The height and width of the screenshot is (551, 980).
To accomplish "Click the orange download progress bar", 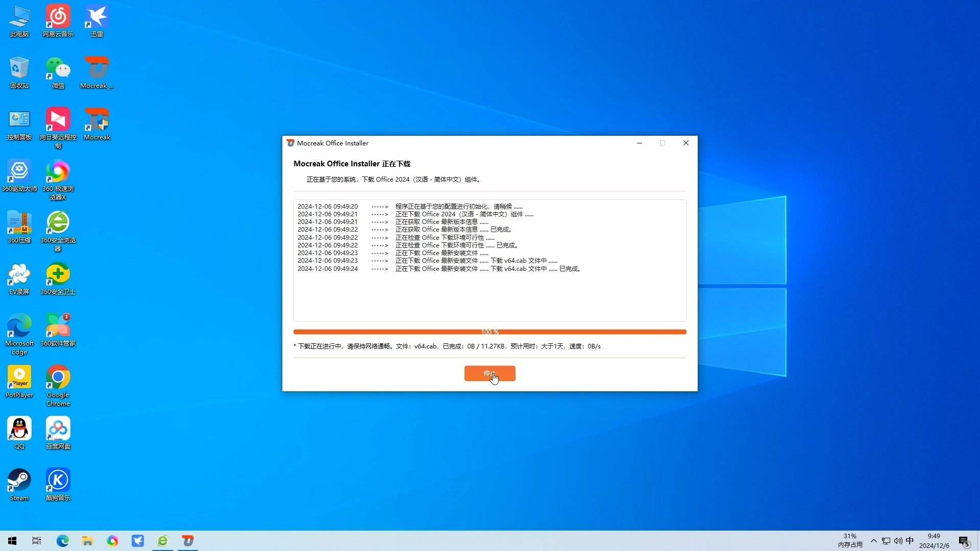I will pos(489,332).
